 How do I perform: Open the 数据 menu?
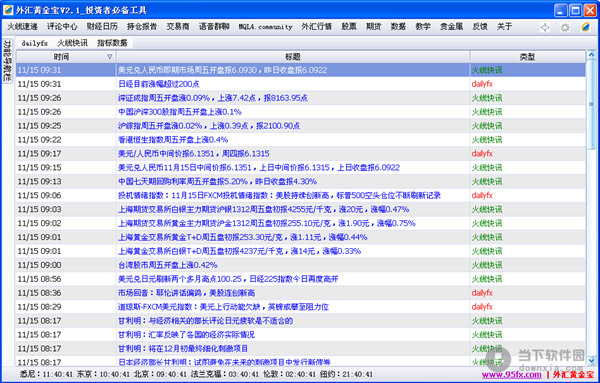pyautogui.click(x=398, y=26)
